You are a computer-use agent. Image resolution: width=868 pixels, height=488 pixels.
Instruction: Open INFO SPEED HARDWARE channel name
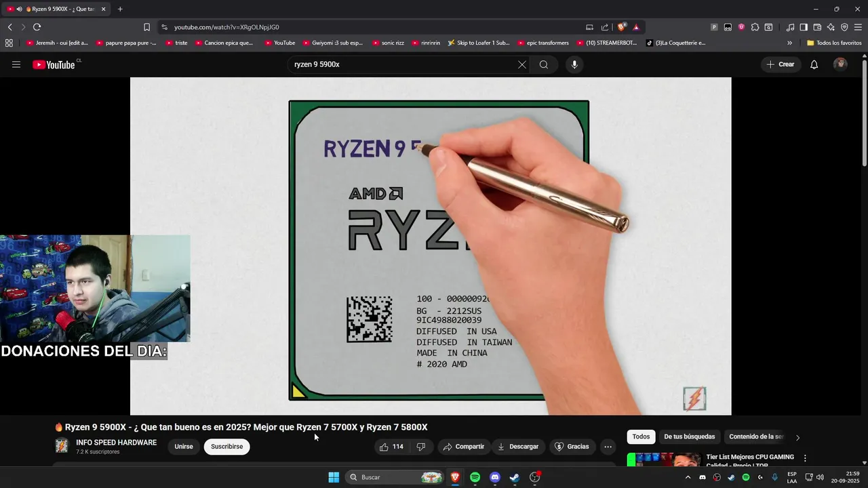point(116,443)
